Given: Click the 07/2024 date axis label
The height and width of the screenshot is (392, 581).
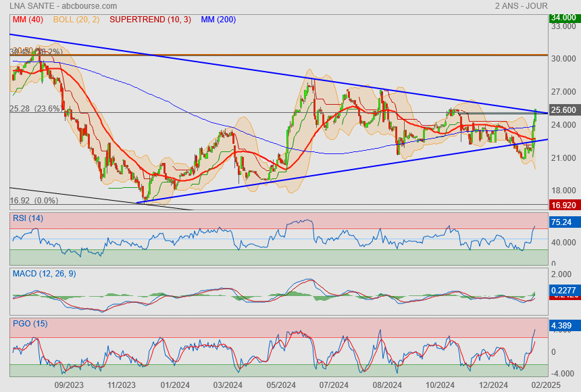Looking at the screenshot, I should pyautogui.click(x=334, y=385).
